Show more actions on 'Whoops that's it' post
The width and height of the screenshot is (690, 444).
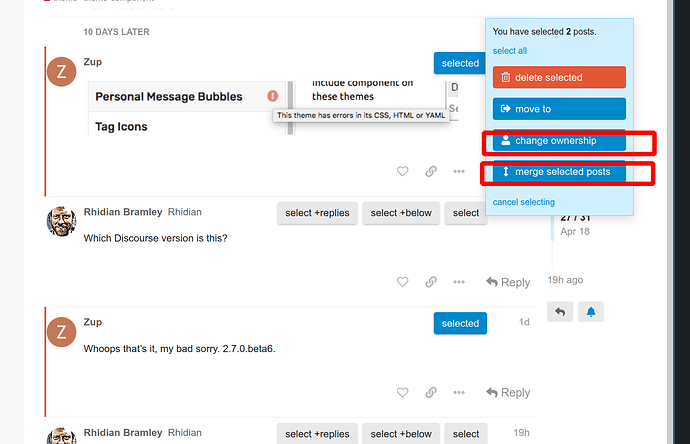(x=459, y=392)
